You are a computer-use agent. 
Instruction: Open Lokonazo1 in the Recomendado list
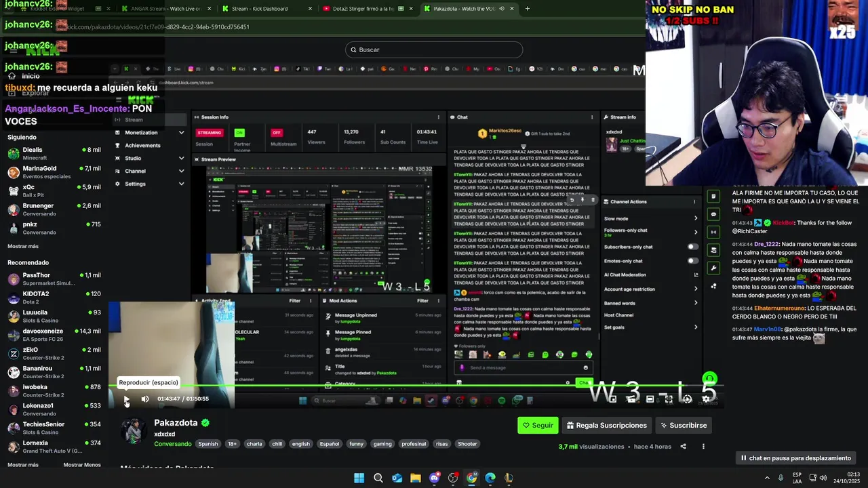54,409
